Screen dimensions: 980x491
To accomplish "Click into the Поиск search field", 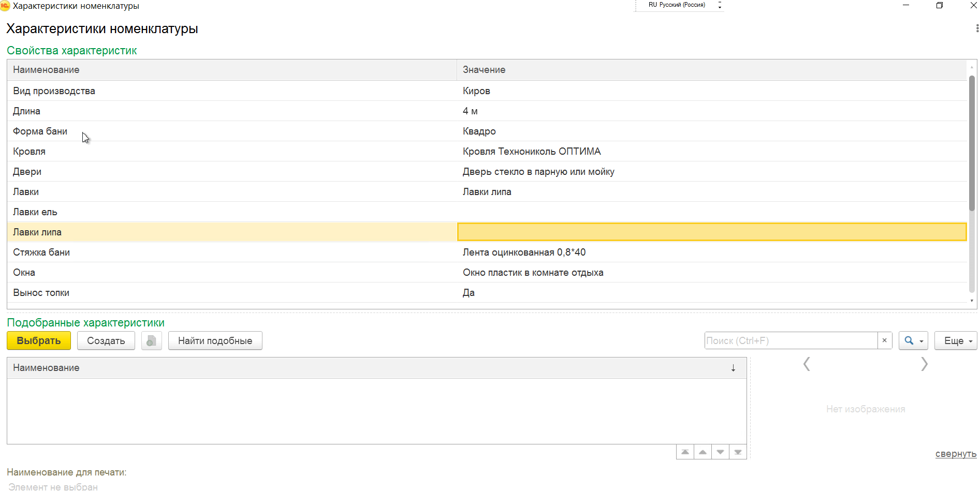I will pyautogui.click(x=791, y=341).
